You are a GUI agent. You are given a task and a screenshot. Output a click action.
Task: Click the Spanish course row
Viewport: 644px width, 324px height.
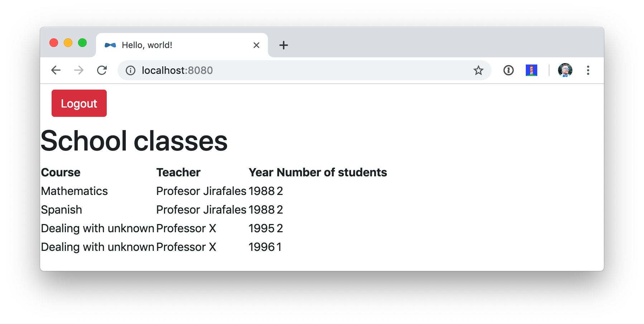62,210
